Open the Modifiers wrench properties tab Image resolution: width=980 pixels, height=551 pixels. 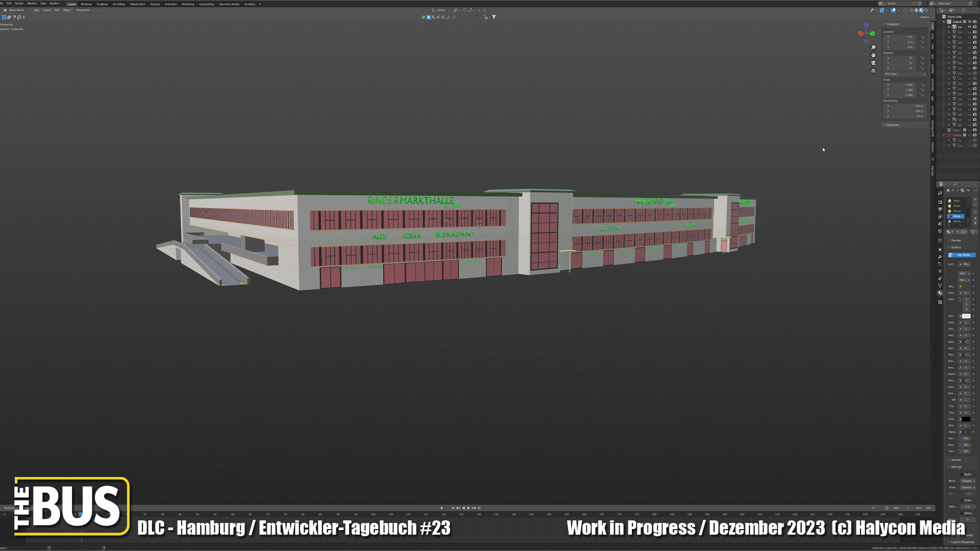(940, 257)
